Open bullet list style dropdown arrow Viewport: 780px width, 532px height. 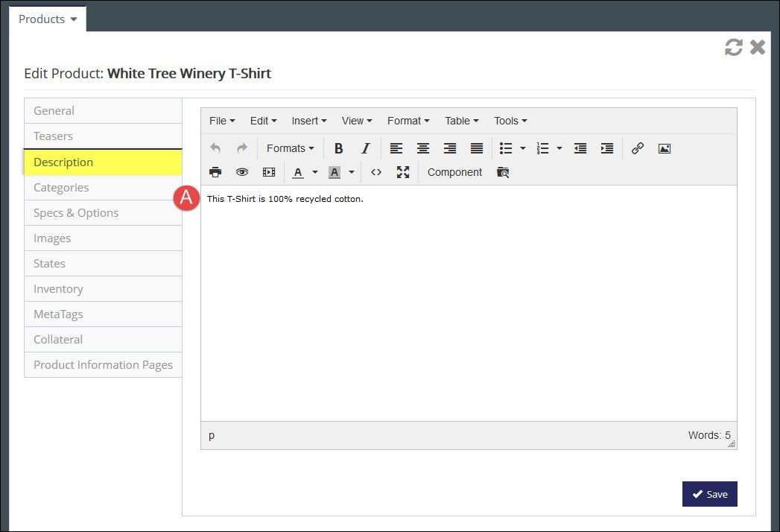pos(523,148)
